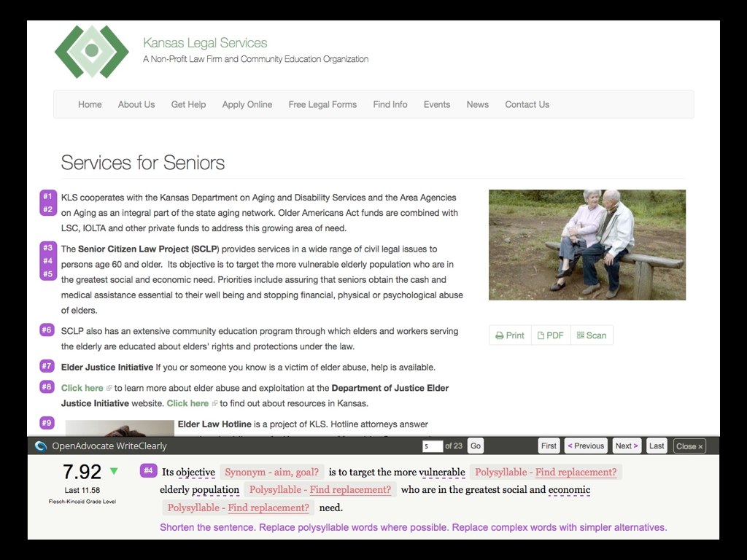Open the Contact Us page
The image size is (747, 560).
pyautogui.click(x=527, y=104)
